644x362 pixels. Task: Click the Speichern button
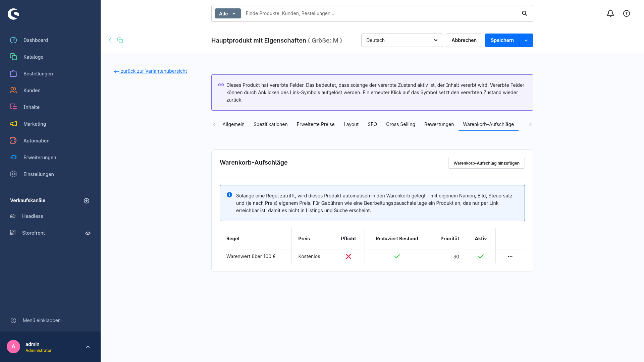pyautogui.click(x=502, y=40)
